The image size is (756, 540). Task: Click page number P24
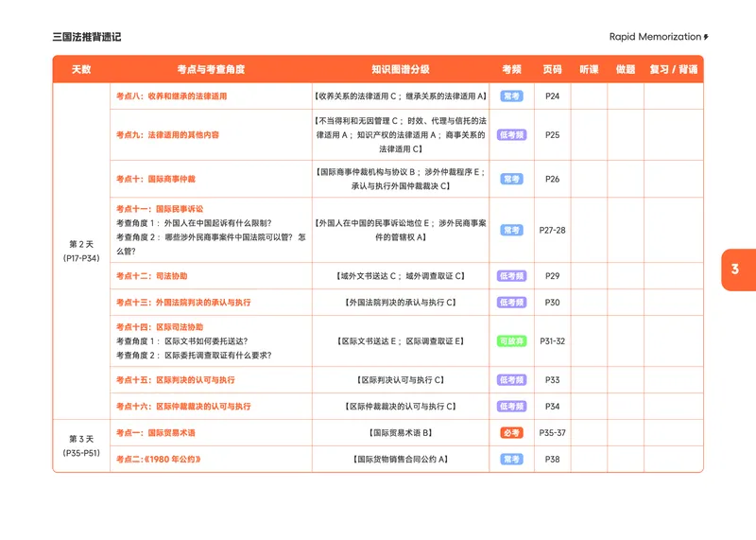pyautogui.click(x=553, y=96)
